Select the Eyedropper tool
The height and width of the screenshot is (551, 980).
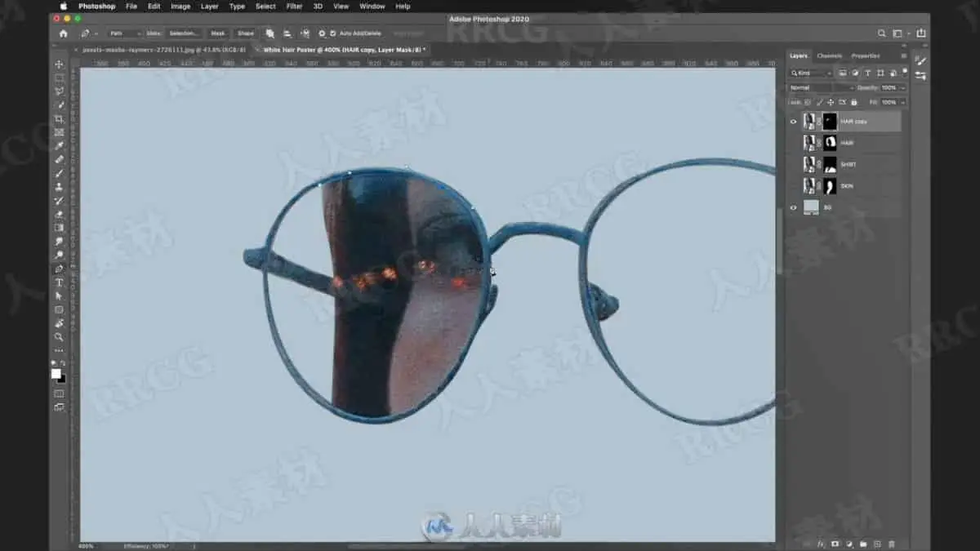(59, 146)
